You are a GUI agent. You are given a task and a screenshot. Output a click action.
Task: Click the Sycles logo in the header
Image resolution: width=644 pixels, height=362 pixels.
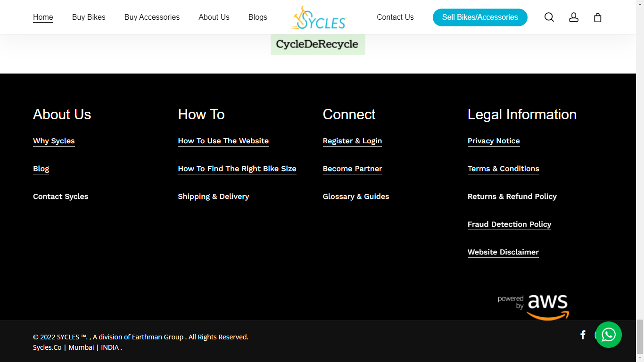tap(319, 17)
